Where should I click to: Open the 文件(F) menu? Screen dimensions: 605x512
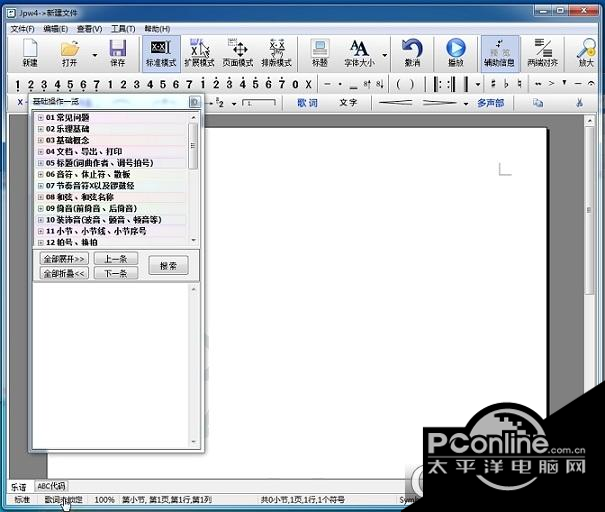pyautogui.click(x=22, y=29)
